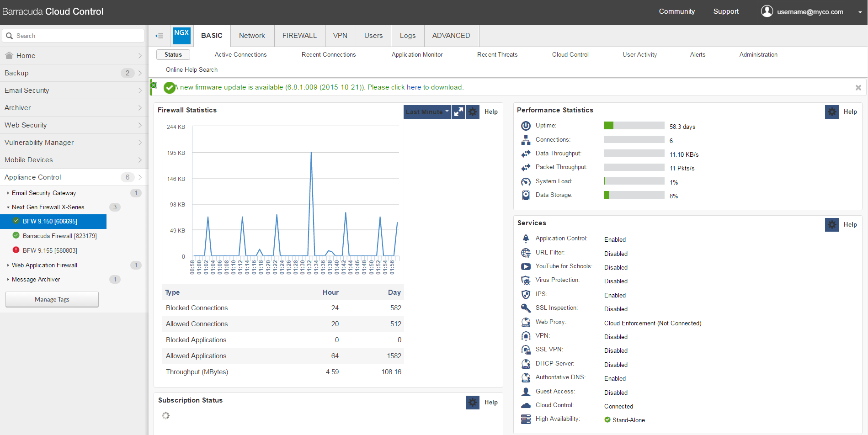The width and height of the screenshot is (868, 435).
Task: Click the Data Storage progress bar
Action: point(634,195)
